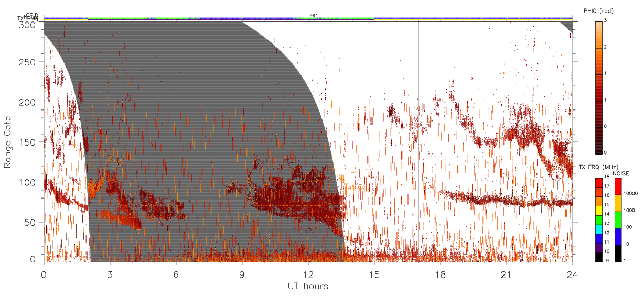Click the TX FRQ legend label 15
The width and height of the screenshot is (644, 297).
pos(607,205)
